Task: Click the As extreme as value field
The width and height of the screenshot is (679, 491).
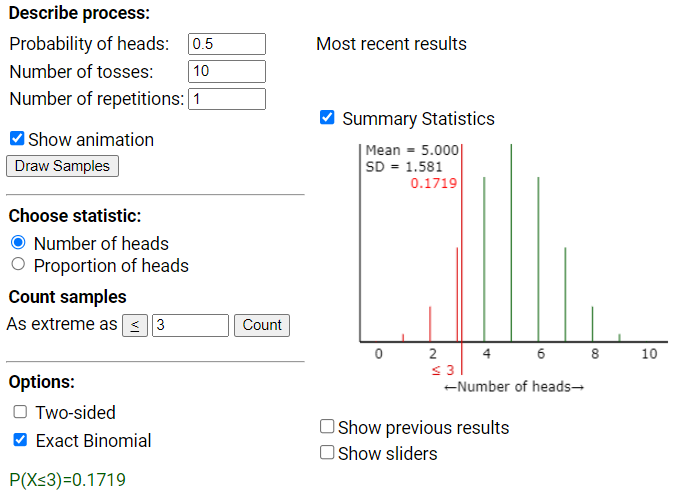Action: (190, 325)
